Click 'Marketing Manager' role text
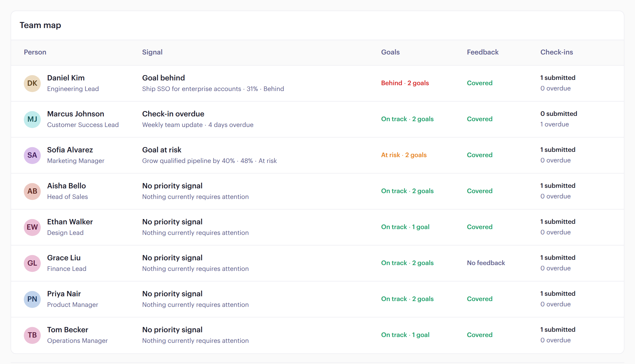Screen dimensions: 635x364 (x=76, y=161)
